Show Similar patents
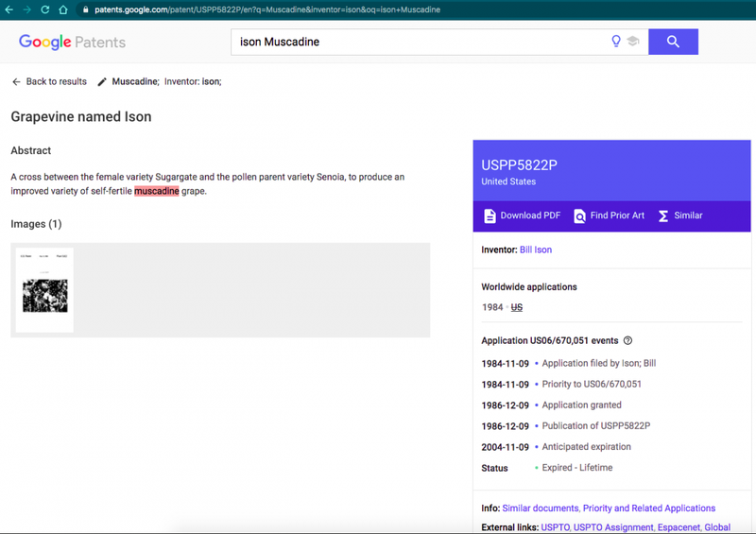Screen dimensions: 756x534 (680, 215)
